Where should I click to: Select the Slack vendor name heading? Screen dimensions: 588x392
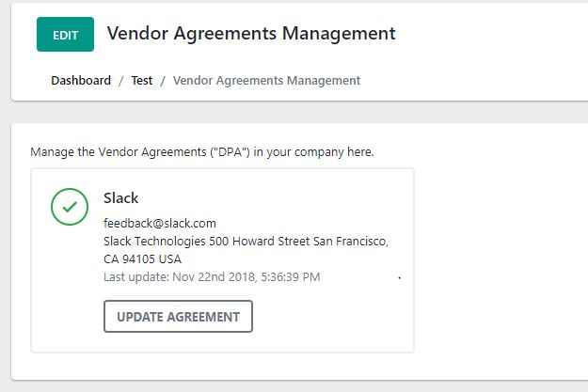[x=120, y=198]
